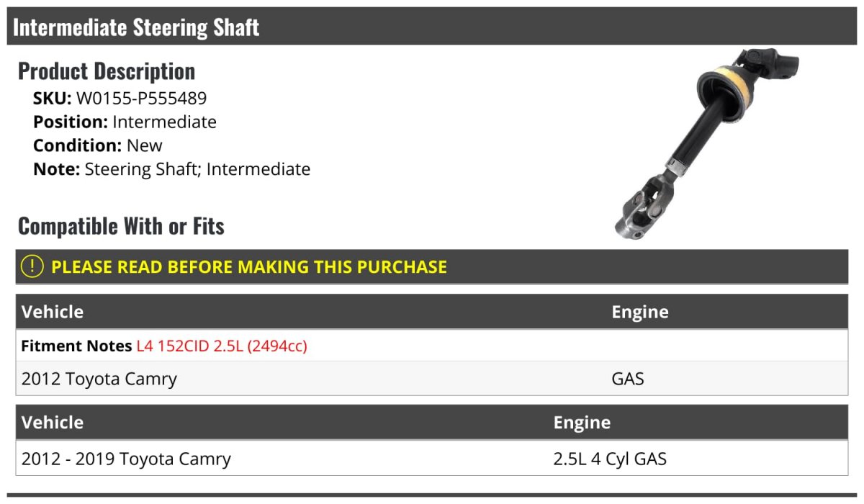Click the Product Description heading
864x504 pixels.
[107, 71]
